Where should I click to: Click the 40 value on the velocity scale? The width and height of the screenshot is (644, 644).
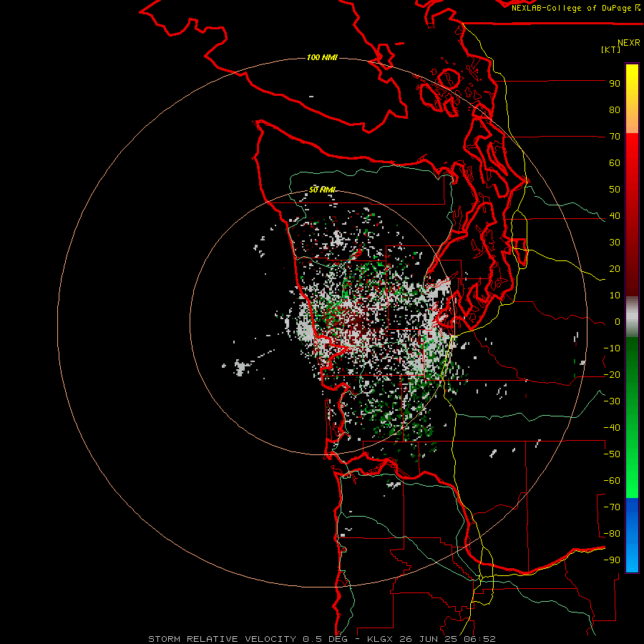coord(615,216)
